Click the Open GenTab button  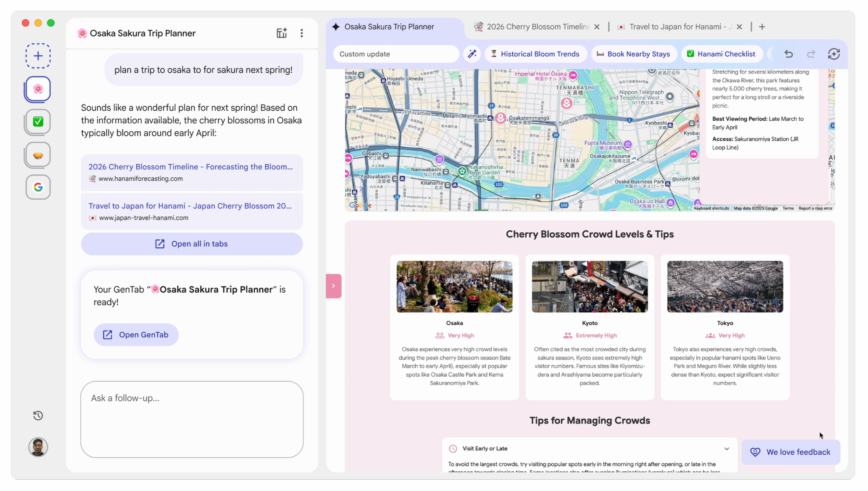pos(136,335)
